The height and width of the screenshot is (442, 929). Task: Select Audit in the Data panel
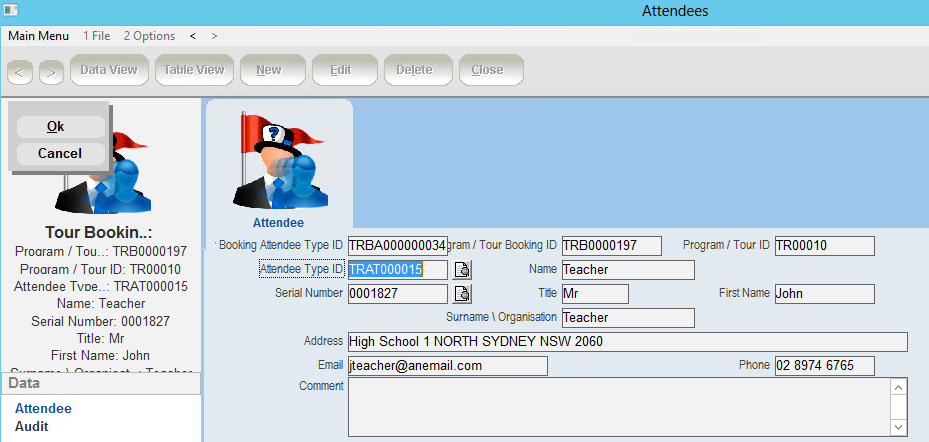[31, 426]
